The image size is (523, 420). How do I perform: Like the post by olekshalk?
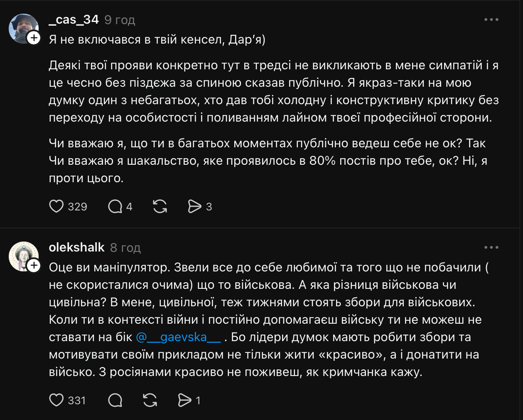56,400
